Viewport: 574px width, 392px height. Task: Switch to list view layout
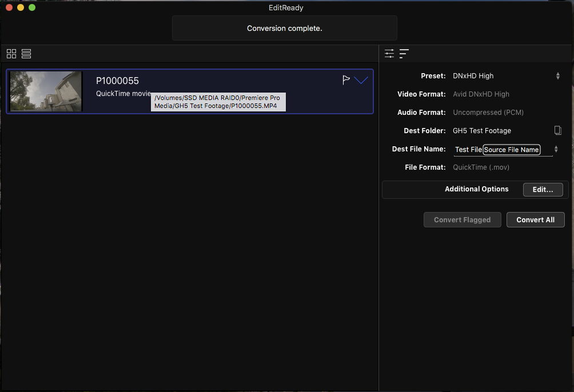coord(26,54)
